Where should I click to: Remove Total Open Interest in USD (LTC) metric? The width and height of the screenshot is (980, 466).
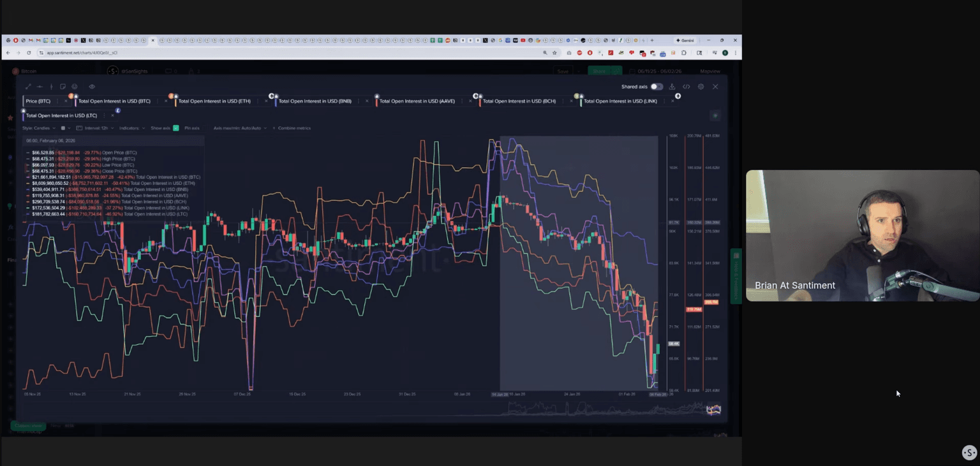click(112, 115)
